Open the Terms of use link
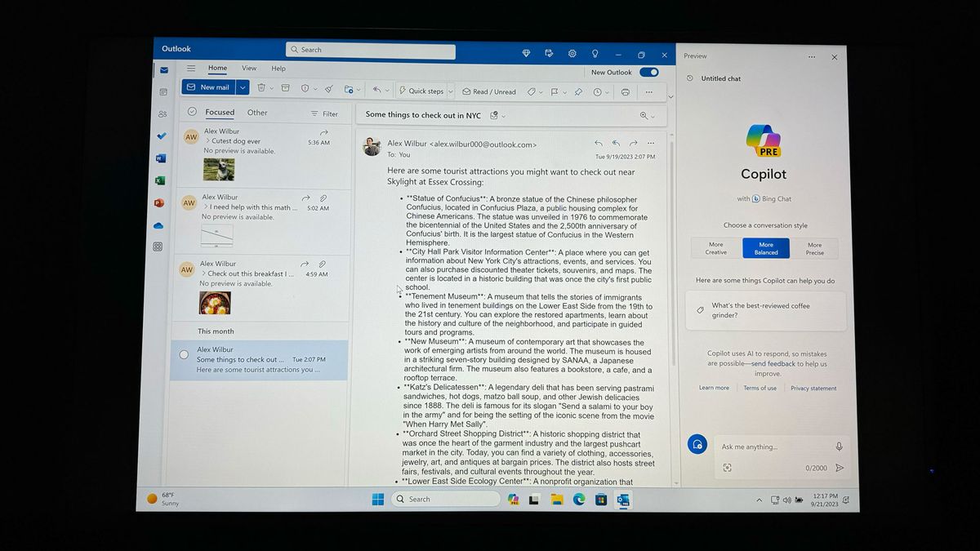The height and width of the screenshot is (551, 980). [x=759, y=388]
